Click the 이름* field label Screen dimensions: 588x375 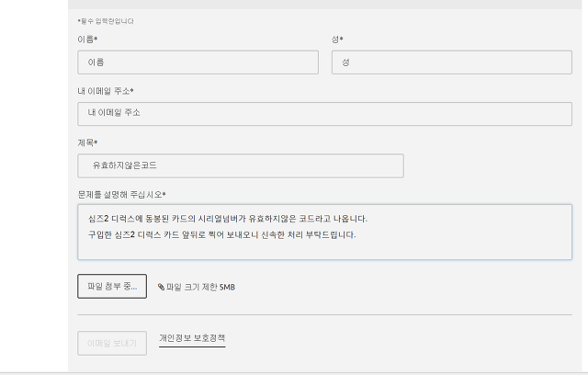88,40
